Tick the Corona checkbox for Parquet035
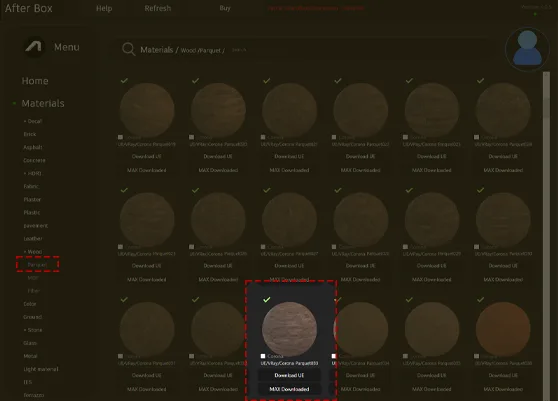558x401 pixels. 405,356
